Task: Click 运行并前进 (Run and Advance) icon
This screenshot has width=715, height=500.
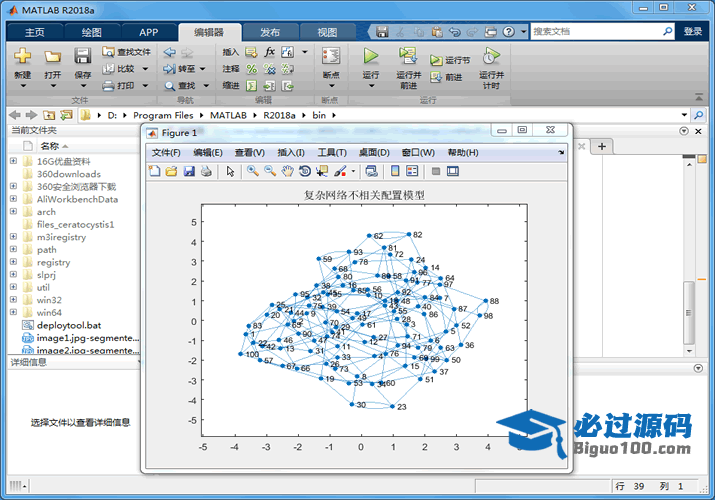Action: click(x=408, y=56)
